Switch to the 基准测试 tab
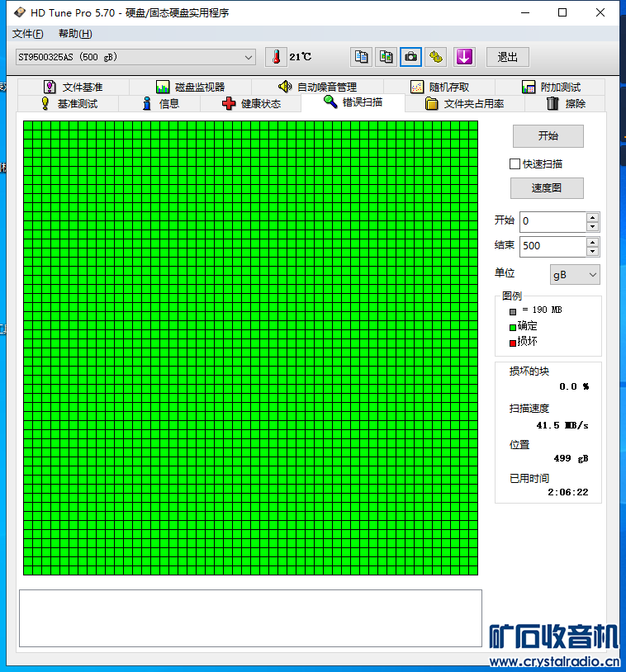This screenshot has width=626, height=672. point(69,104)
